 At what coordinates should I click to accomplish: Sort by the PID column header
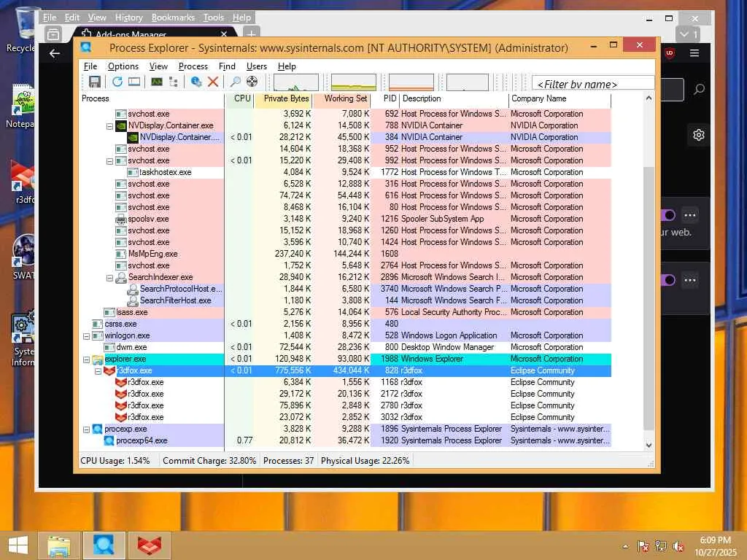pyautogui.click(x=385, y=98)
